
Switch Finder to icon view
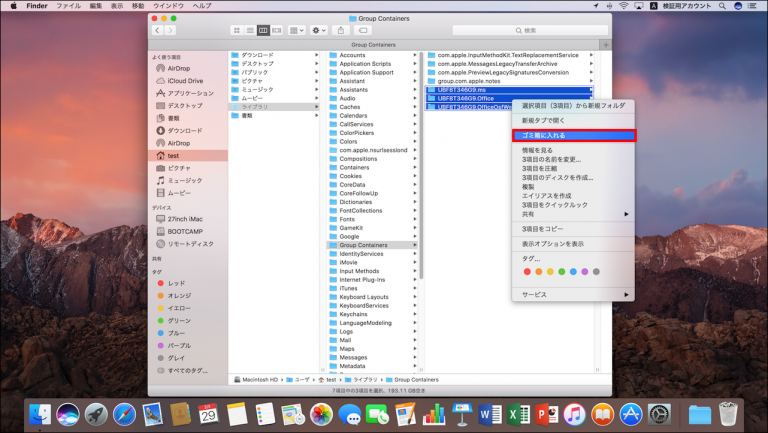(x=237, y=30)
